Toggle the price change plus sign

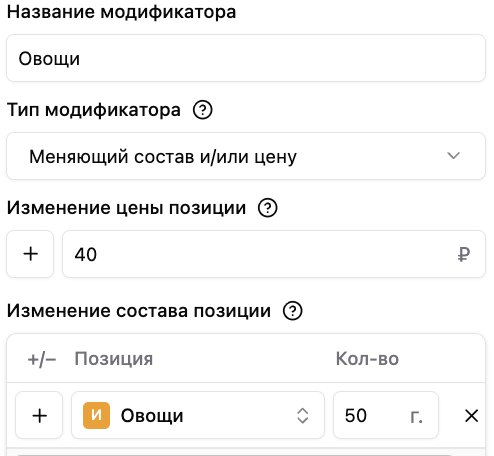tap(30, 254)
